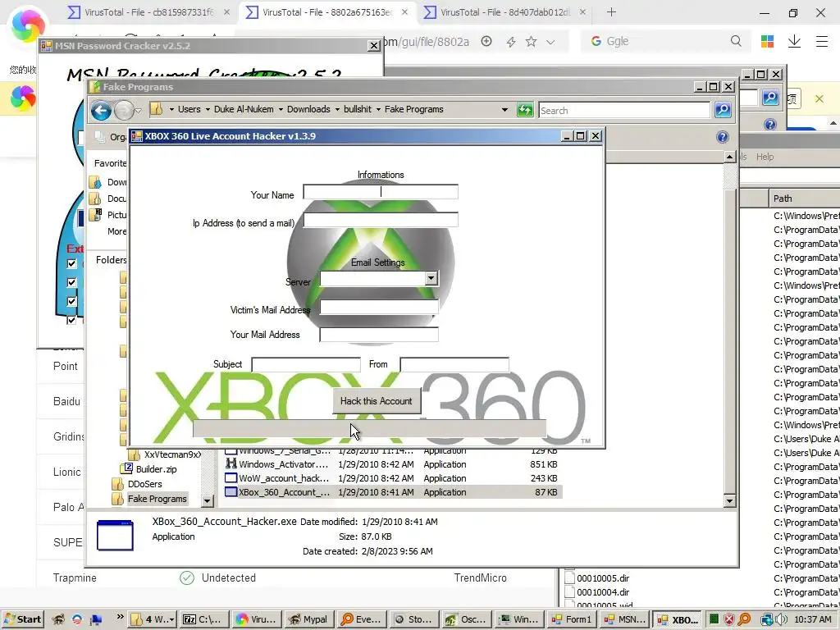This screenshot has width=840, height=630.
Task: Expand Users breadcrumb arrow in address bar
Action: pyautogui.click(x=208, y=110)
